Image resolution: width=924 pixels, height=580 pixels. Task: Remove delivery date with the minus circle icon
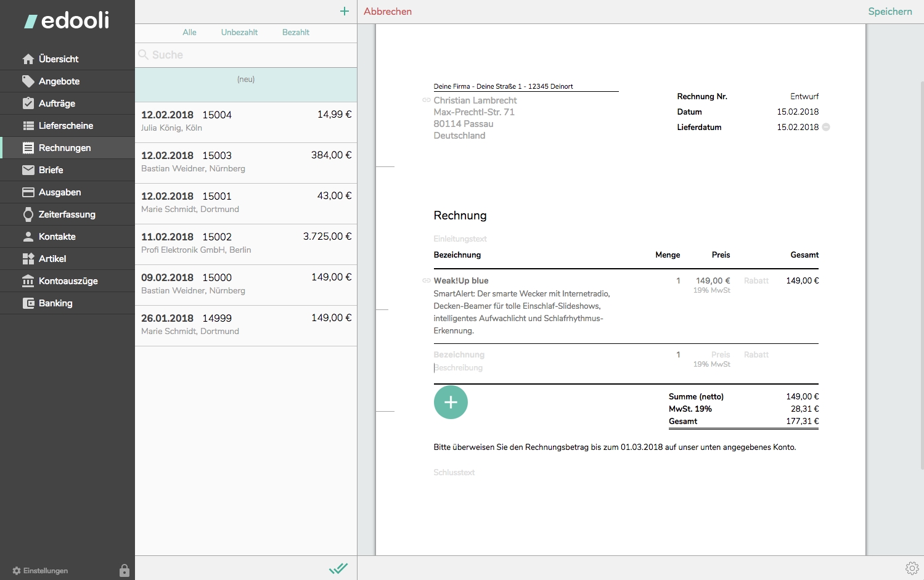pos(826,127)
